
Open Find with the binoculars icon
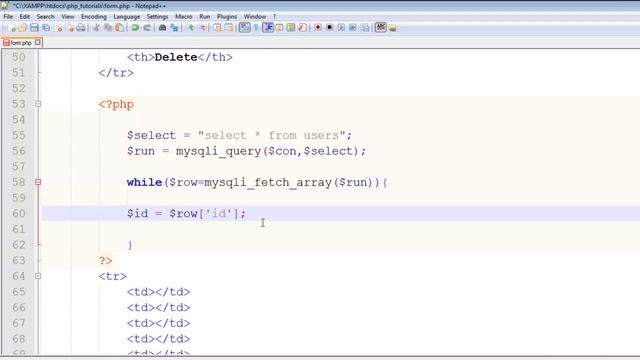click(162, 28)
